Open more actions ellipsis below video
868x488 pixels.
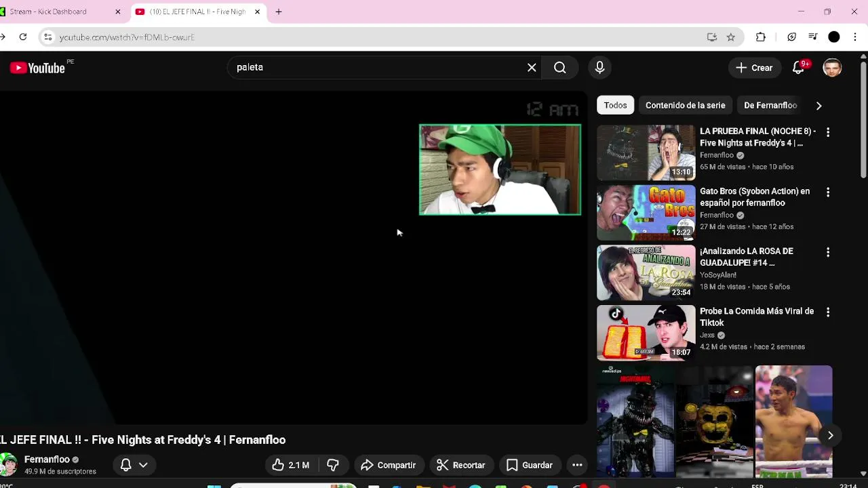tap(577, 465)
